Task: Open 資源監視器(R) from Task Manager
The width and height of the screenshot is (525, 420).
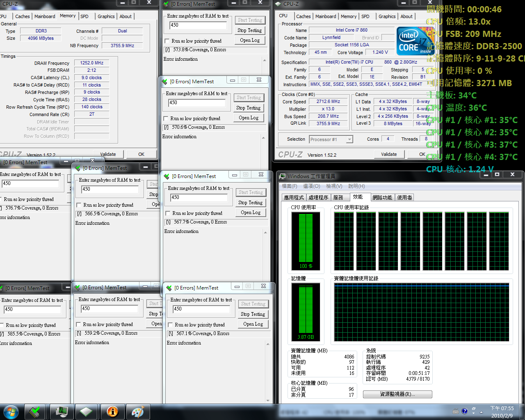Action: 397,394
